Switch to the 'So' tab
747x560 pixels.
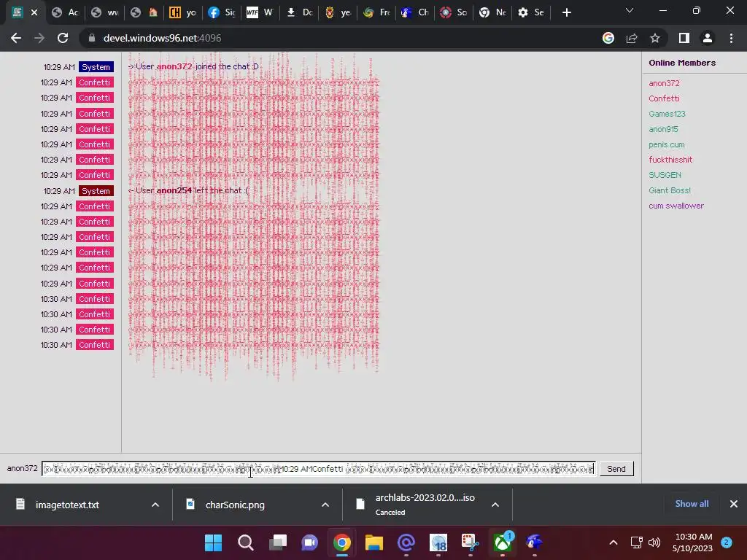(454, 12)
